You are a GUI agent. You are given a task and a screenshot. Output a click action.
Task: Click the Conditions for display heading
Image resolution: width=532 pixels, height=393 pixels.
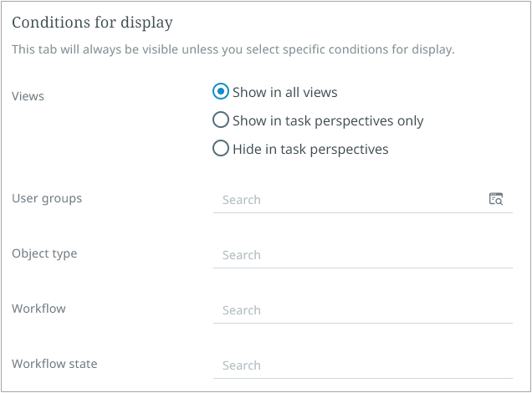coord(92,23)
